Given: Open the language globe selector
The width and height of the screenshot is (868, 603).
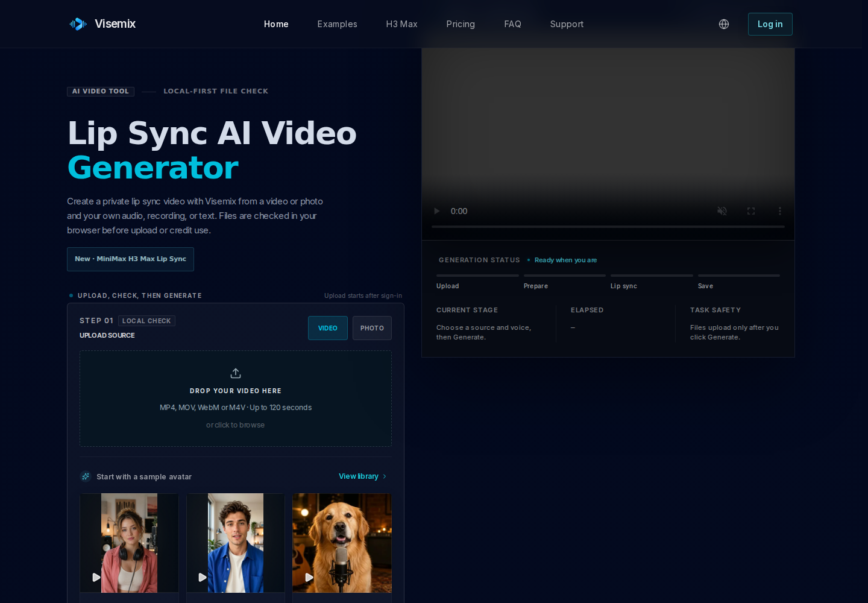Looking at the screenshot, I should (x=724, y=24).
